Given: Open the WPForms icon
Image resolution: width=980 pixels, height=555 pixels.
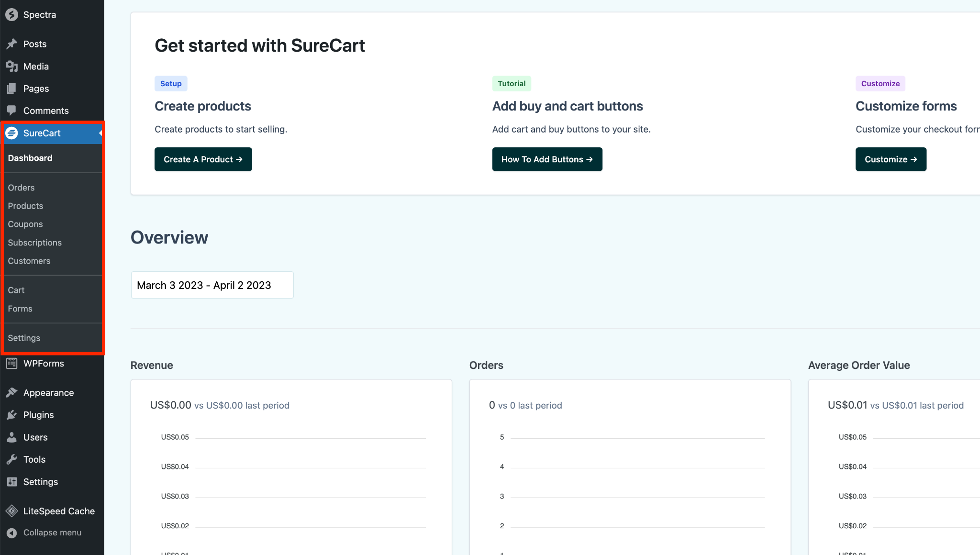Looking at the screenshot, I should click(12, 363).
